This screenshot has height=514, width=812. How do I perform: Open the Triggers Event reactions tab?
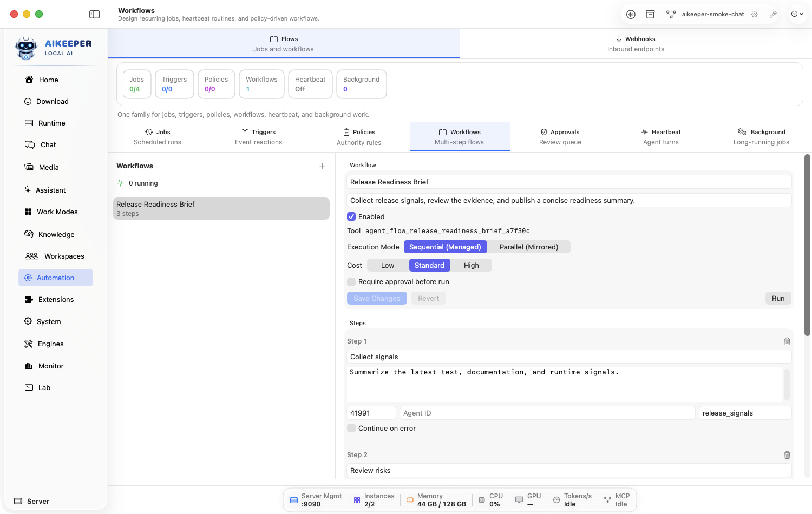[x=258, y=137]
